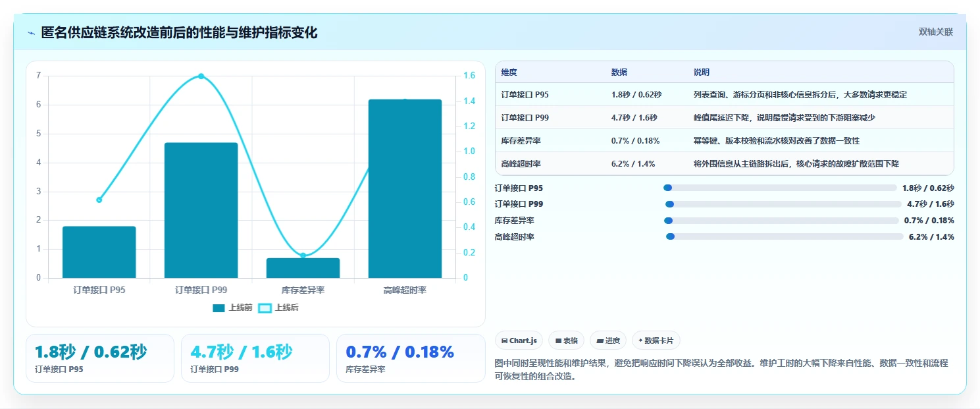Image resolution: width=980 pixels, height=409 pixels.
Task: Open the 4.7秒 / 1.6秒 data card
Action: pos(255,358)
